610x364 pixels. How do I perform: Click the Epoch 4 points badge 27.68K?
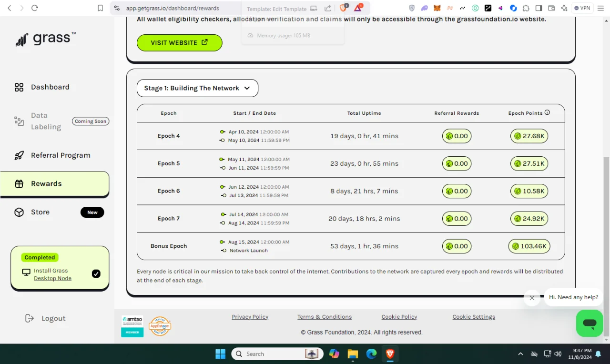coord(529,136)
